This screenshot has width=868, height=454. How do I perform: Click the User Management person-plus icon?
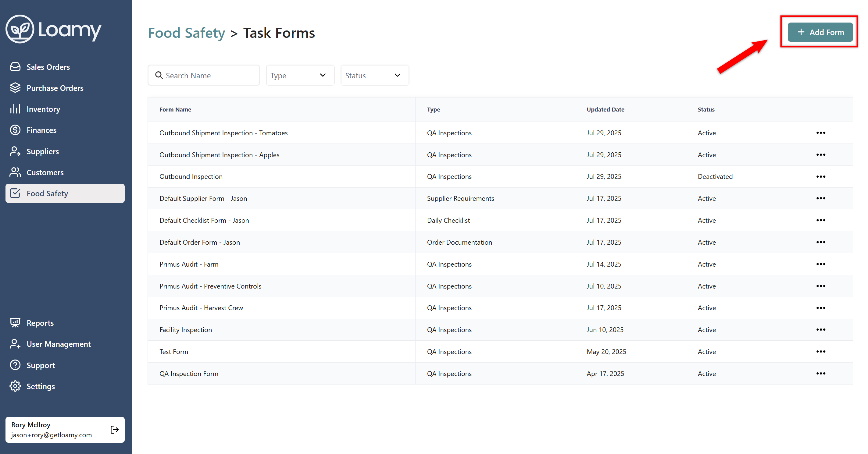[x=15, y=344]
